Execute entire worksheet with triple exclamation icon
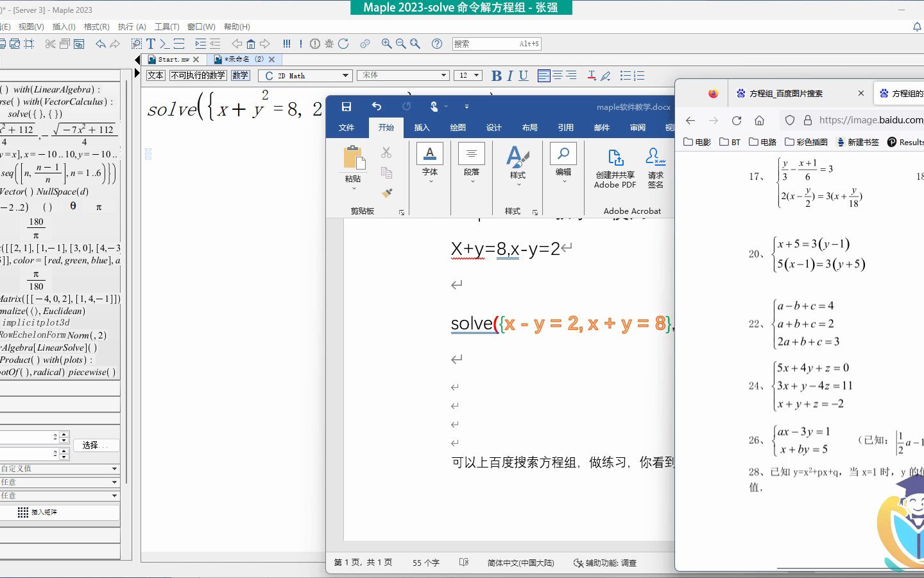The height and width of the screenshot is (578, 924). [286, 44]
